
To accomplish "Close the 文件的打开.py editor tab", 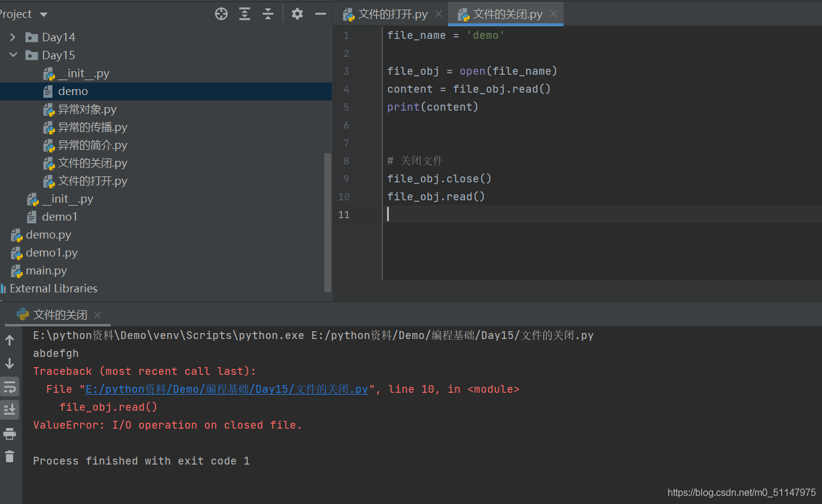I will [439, 14].
